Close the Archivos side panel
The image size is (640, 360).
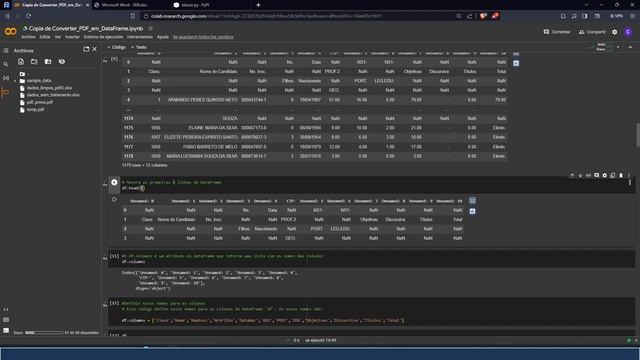pyautogui.click(x=95, y=49)
